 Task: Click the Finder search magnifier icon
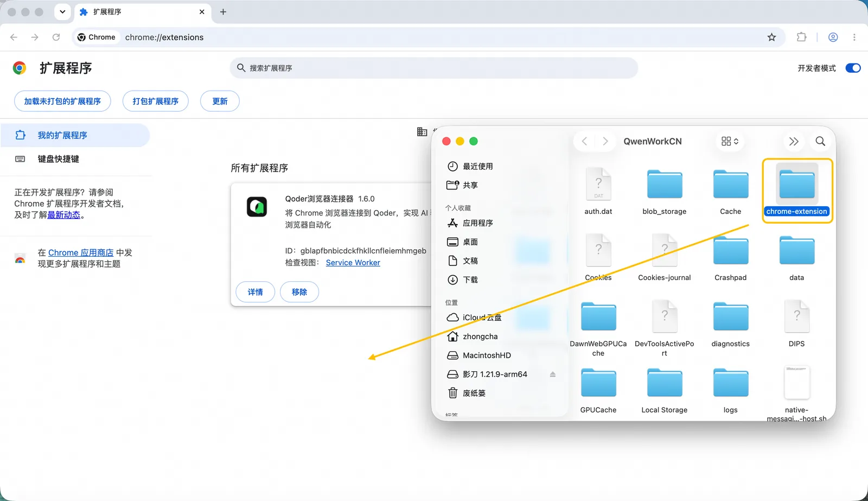(820, 141)
